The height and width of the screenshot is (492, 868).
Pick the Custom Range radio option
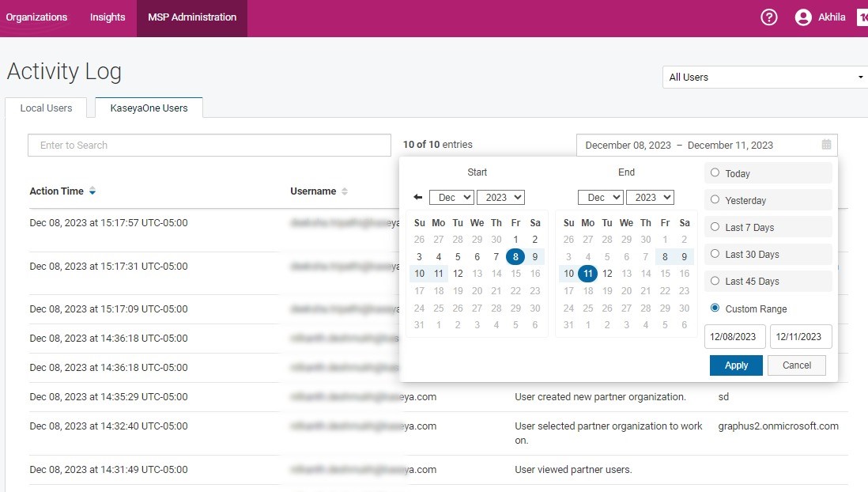(x=715, y=308)
